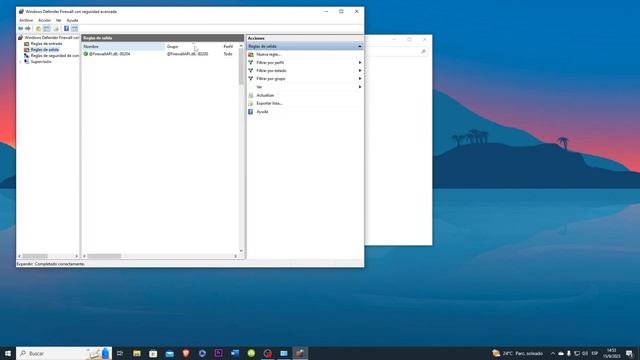The width and height of the screenshot is (640, 360).
Task: Select Reglas de salida in the tree
Action: pyautogui.click(x=45, y=50)
